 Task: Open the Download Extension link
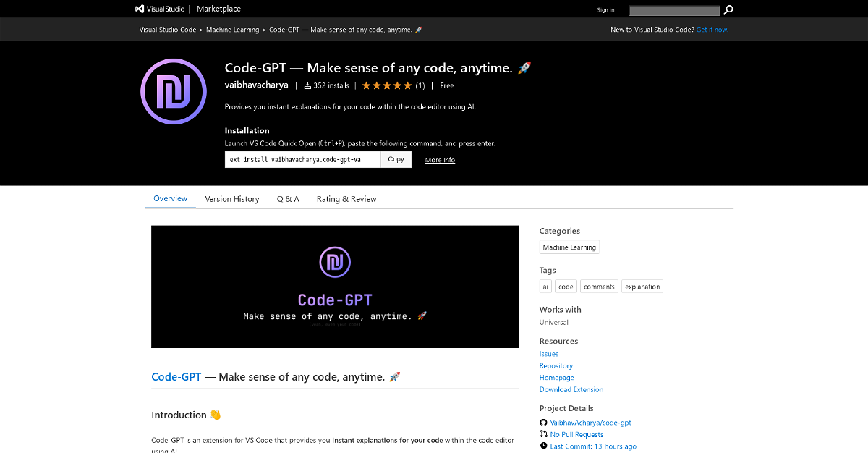point(571,389)
